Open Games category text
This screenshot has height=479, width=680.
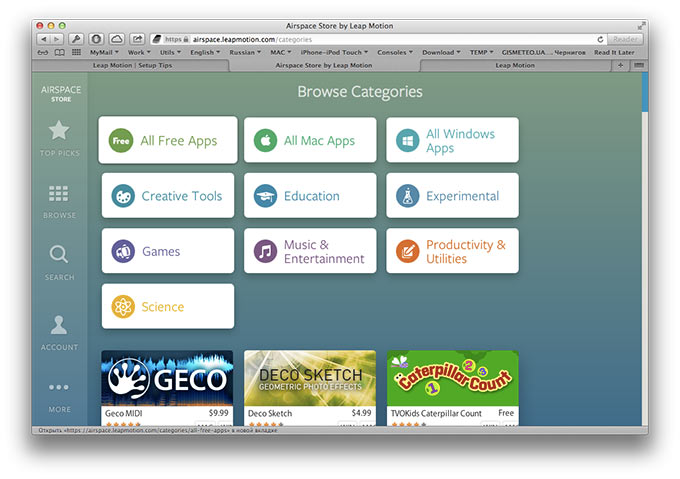click(x=161, y=251)
